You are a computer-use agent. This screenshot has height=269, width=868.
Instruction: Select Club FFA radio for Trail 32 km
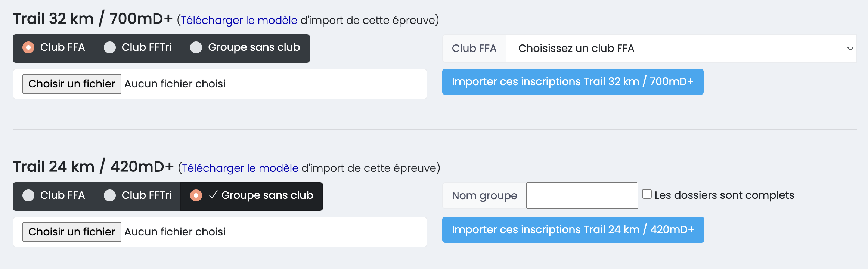coord(28,48)
